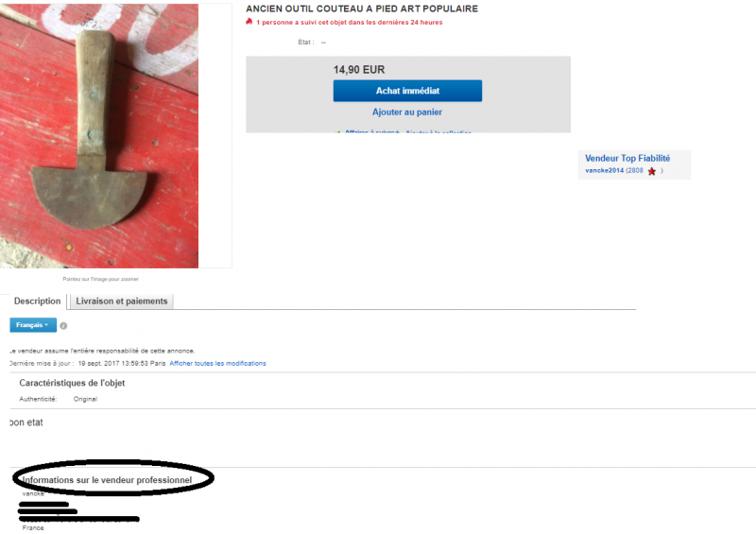Open the Livraison et paiements tab

click(x=122, y=301)
